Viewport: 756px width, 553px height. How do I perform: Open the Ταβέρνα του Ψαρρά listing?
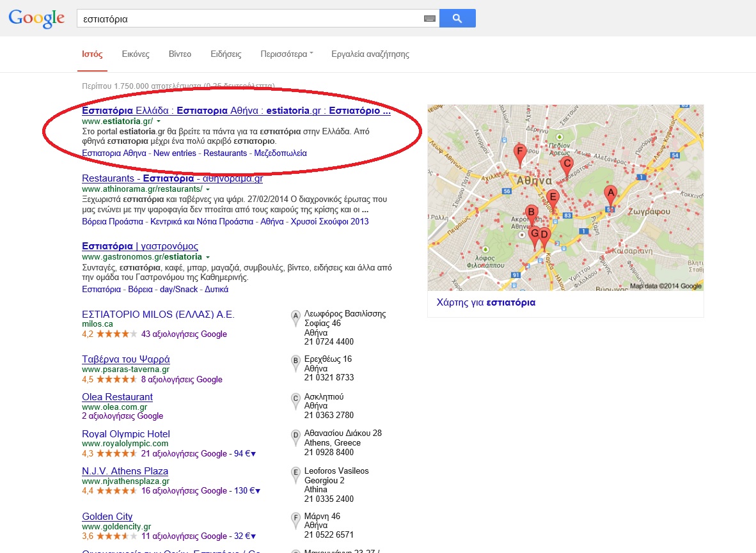126,359
